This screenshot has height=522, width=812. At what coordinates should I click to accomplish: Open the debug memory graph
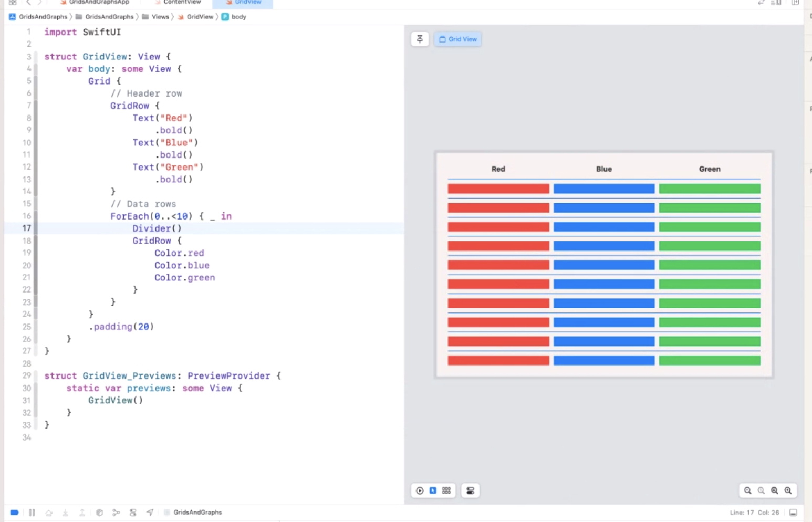(x=116, y=513)
